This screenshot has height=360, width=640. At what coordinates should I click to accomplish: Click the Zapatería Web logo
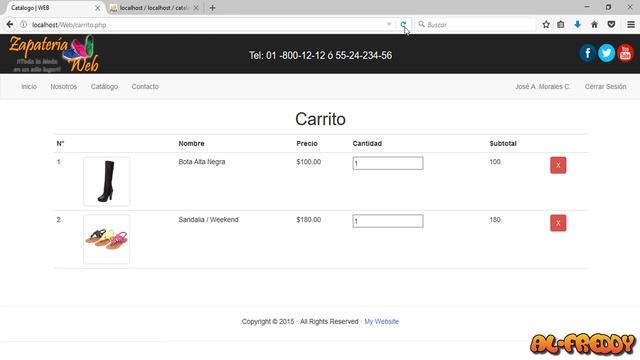pyautogui.click(x=54, y=54)
